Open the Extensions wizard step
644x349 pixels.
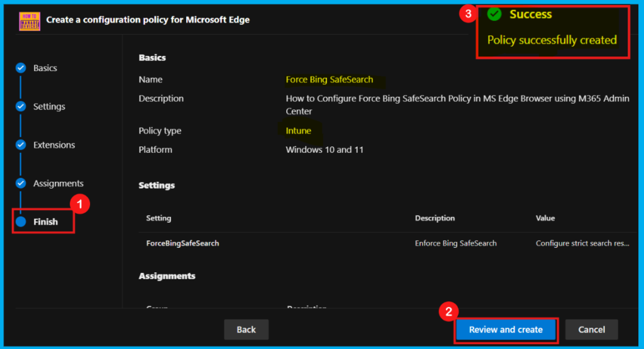coord(54,145)
